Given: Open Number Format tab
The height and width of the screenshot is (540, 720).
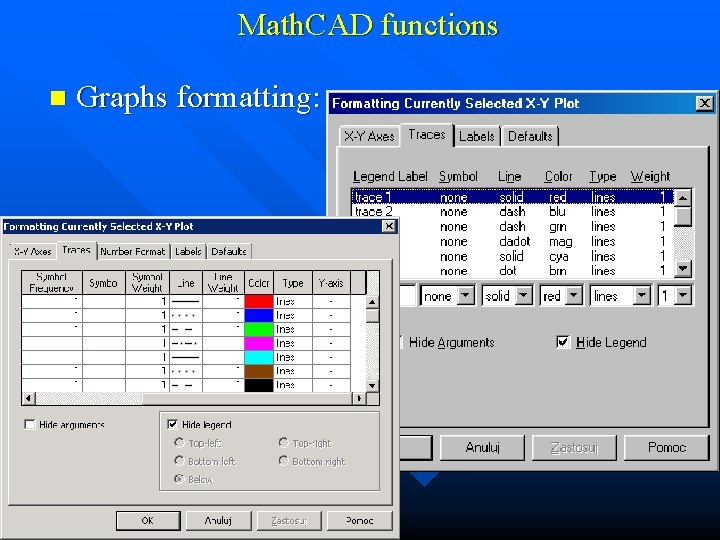Looking at the screenshot, I should pyautogui.click(x=133, y=252).
